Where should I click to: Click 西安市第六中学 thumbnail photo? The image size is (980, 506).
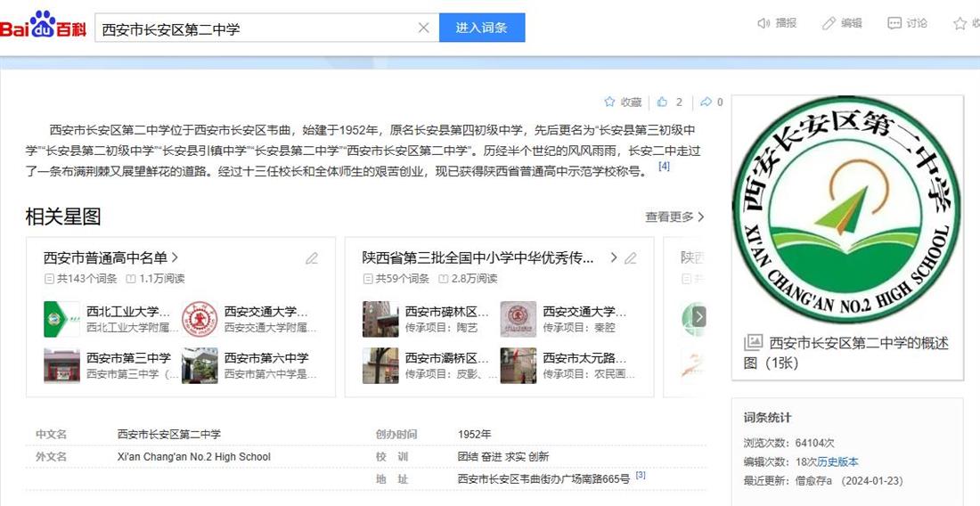[x=200, y=365]
